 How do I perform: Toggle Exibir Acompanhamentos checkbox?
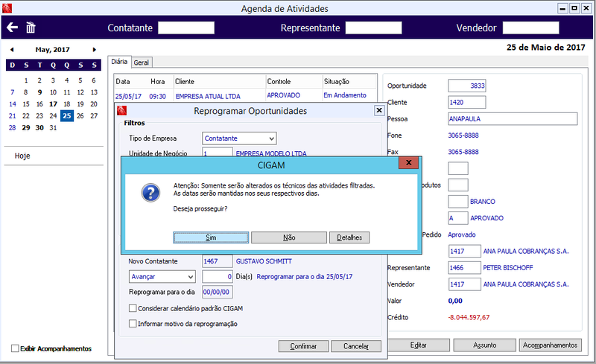click(15, 348)
